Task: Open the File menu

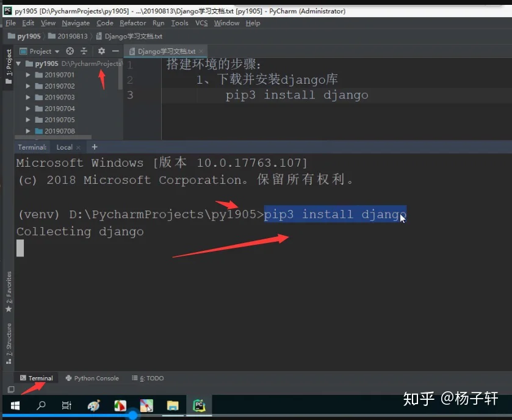Action: (x=10, y=23)
